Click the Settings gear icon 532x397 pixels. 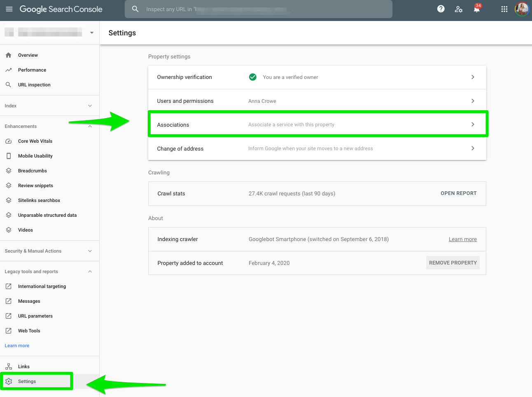9,381
